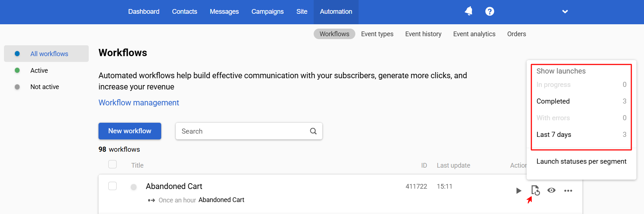Switch to Campaigns

point(268,12)
